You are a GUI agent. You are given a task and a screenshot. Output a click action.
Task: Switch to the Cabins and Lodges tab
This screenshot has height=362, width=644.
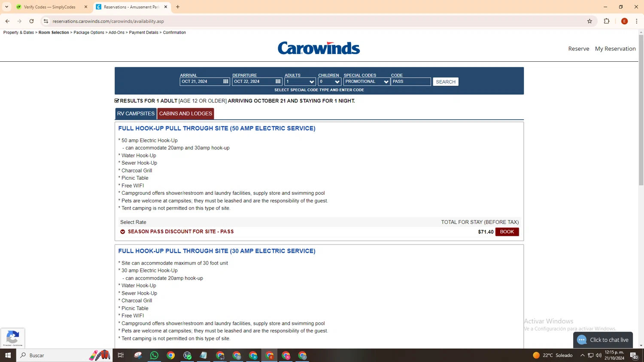[185, 114]
